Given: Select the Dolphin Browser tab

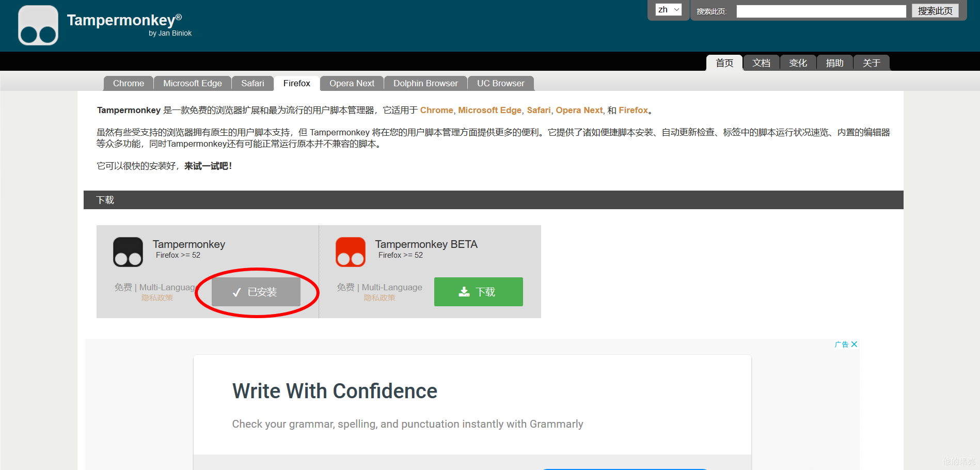Looking at the screenshot, I should [x=425, y=83].
